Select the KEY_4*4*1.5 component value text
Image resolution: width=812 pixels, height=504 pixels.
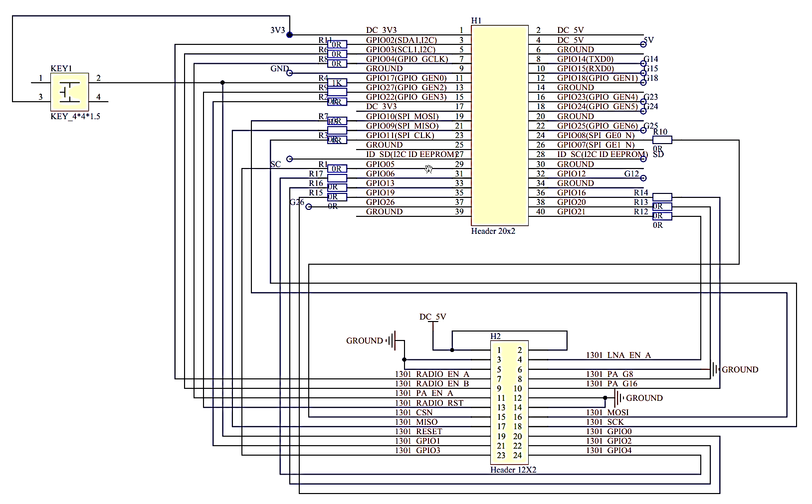point(75,116)
